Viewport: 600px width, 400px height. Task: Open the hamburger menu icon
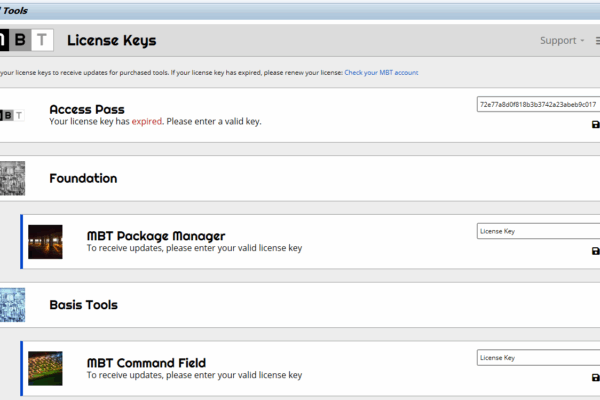click(x=596, y=41)
